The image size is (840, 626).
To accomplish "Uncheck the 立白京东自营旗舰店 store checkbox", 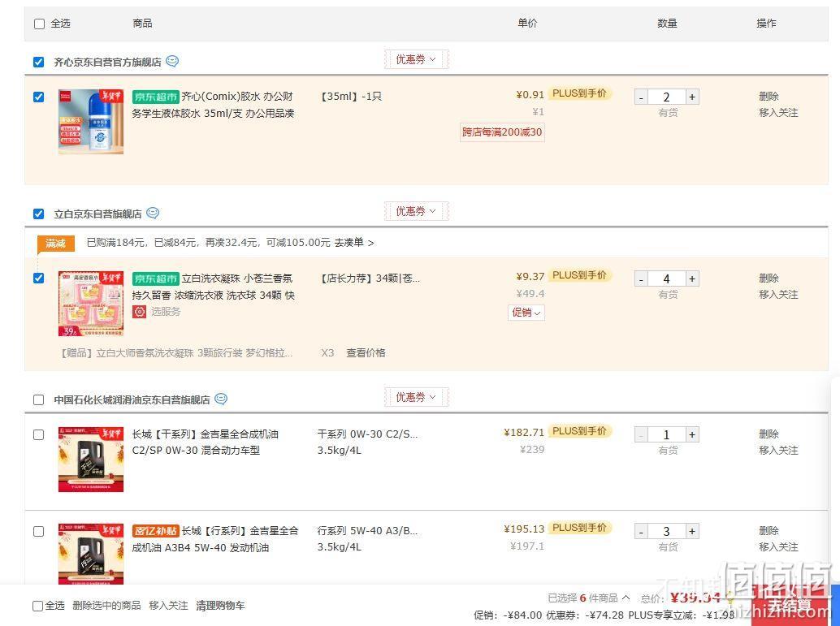I will click(x=38, y=214).
